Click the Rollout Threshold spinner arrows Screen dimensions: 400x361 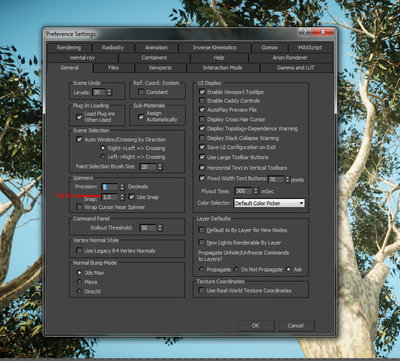pos(160,228)
